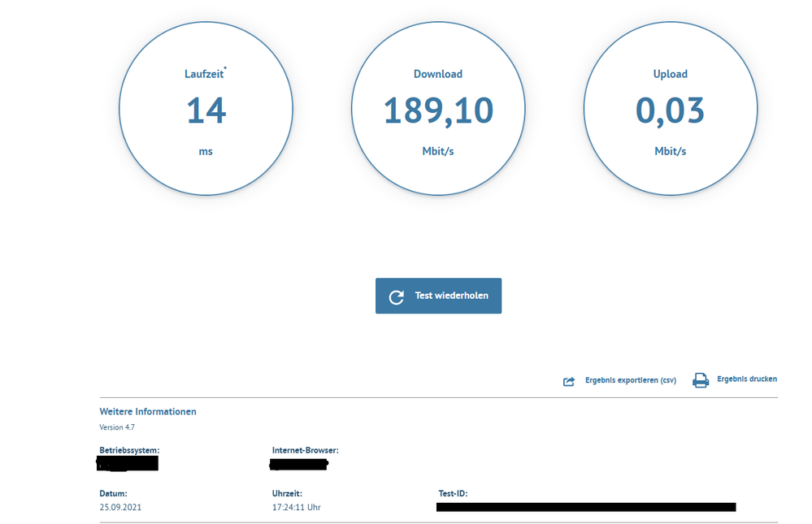Click the reload icon in Test wiederholen

pos(396,297)
